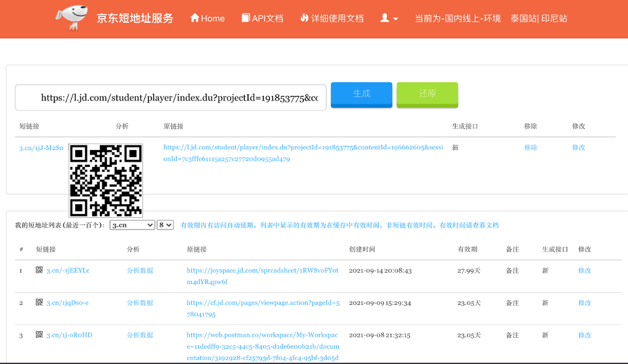Click the 京东短地址服务 title
628x364 pixels.
134,18
